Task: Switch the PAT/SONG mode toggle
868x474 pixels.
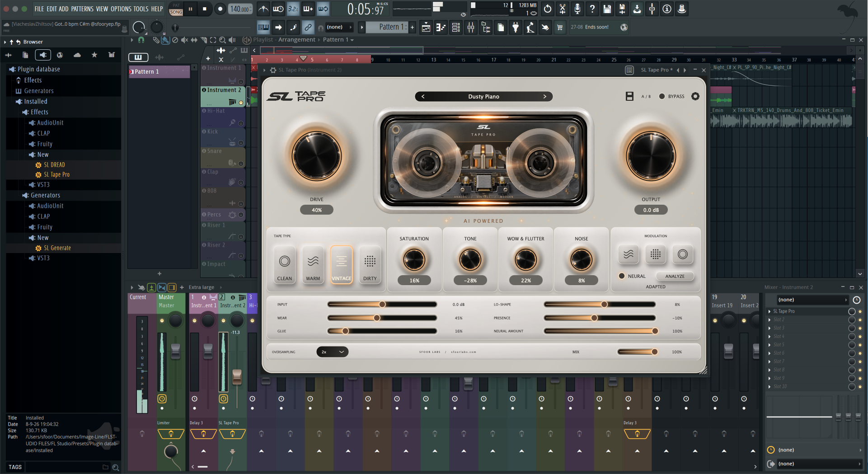Action: (x=176, y=9)
